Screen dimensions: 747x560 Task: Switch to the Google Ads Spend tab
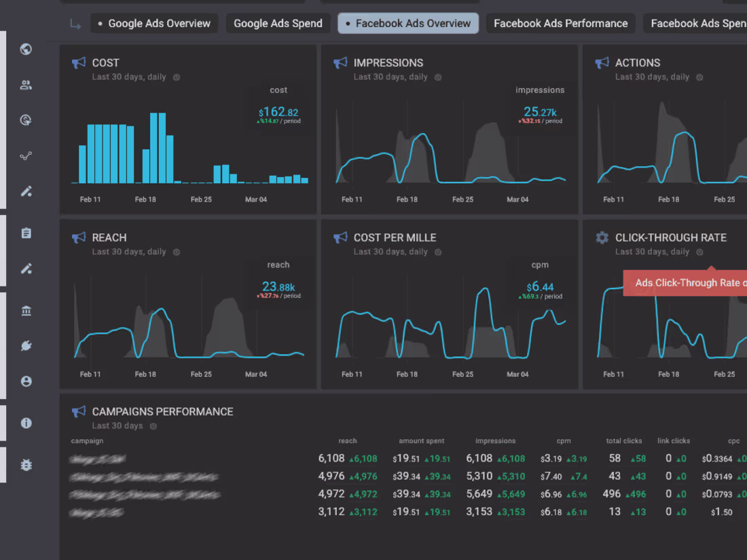pyautogui.click(x=278, y=23)
